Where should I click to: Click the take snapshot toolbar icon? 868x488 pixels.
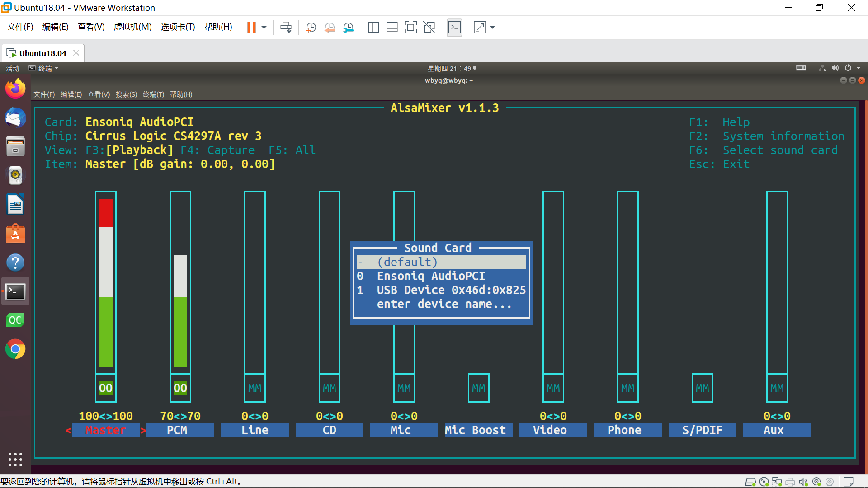pos(311,28)
